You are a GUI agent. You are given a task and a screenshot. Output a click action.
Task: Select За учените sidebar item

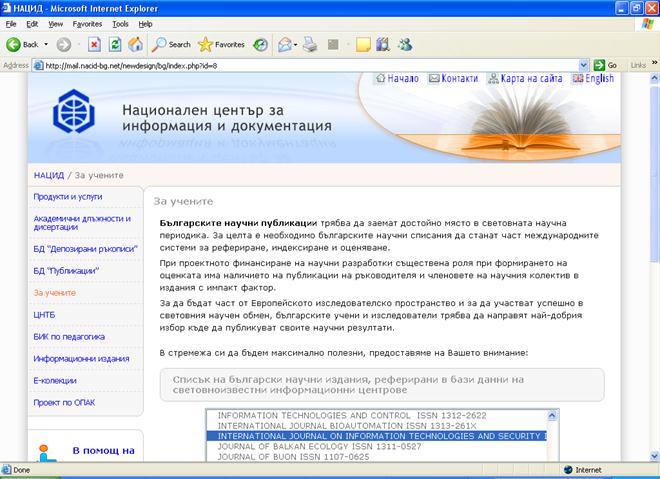55,293
